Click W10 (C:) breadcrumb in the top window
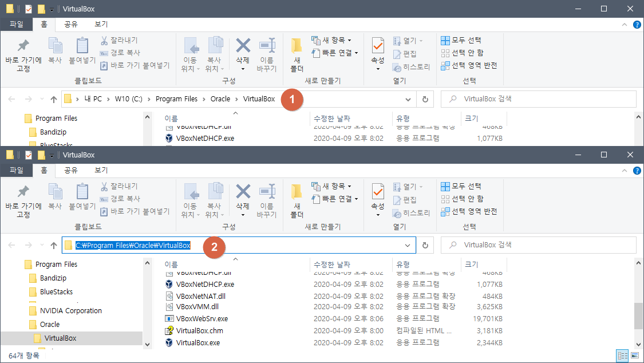This screenshot has height=363, width=644. (x=129, y=99)
